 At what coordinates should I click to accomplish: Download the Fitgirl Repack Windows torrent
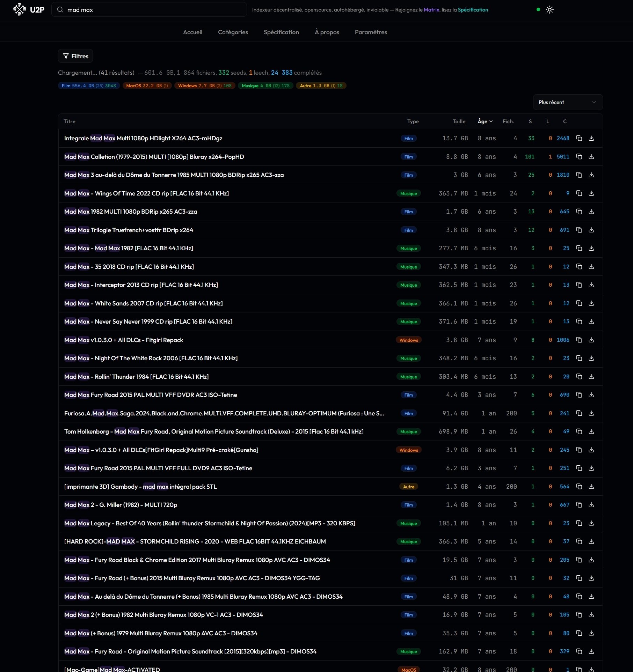point(591,340)
